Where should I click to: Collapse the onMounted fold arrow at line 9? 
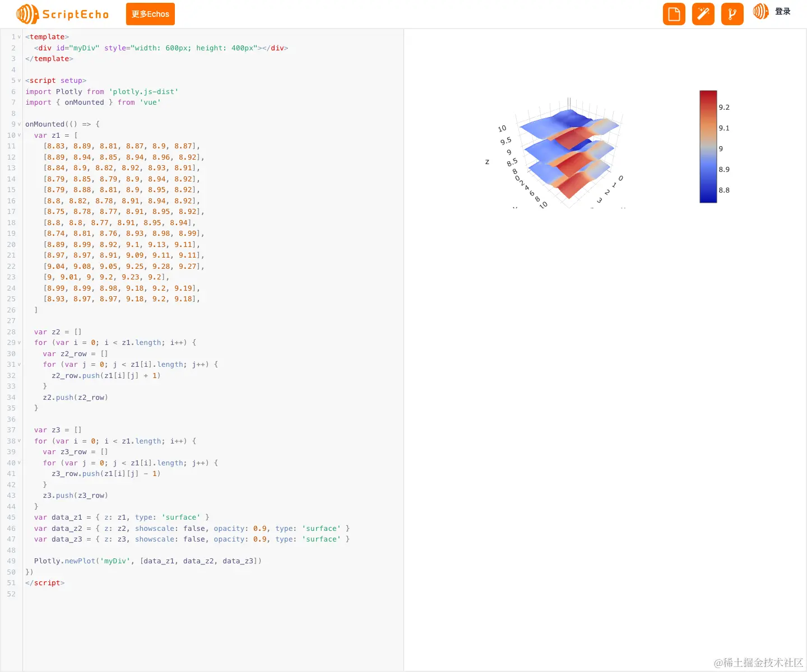click(19, 124)
